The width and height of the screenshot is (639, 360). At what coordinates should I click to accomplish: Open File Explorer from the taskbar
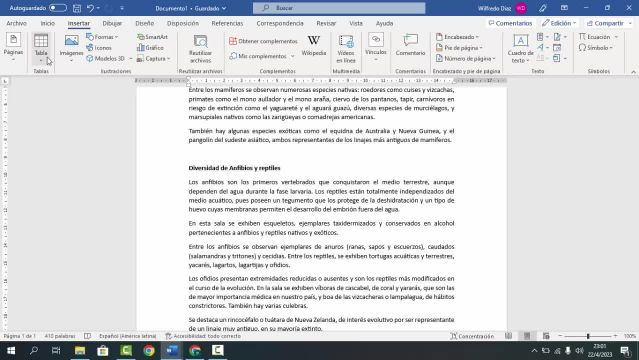click(80, 350)
